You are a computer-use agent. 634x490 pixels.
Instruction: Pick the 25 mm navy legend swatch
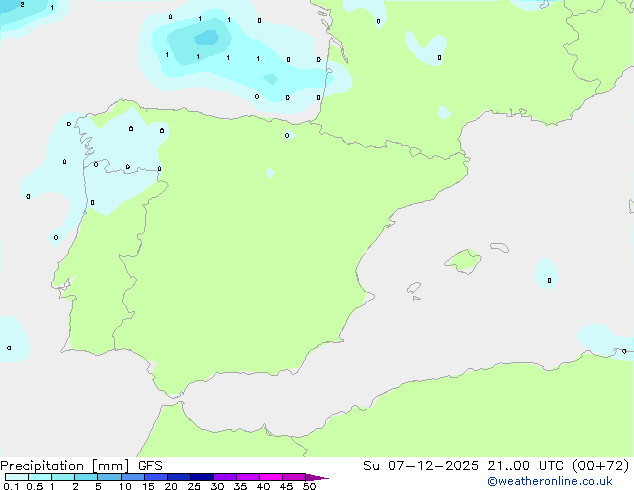coord(202,477)
